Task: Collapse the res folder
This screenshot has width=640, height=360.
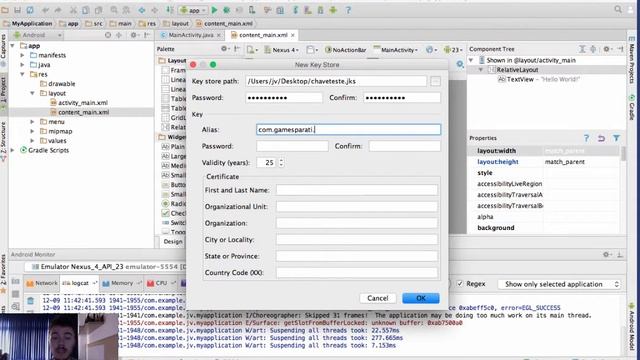Action: [22, 74]
